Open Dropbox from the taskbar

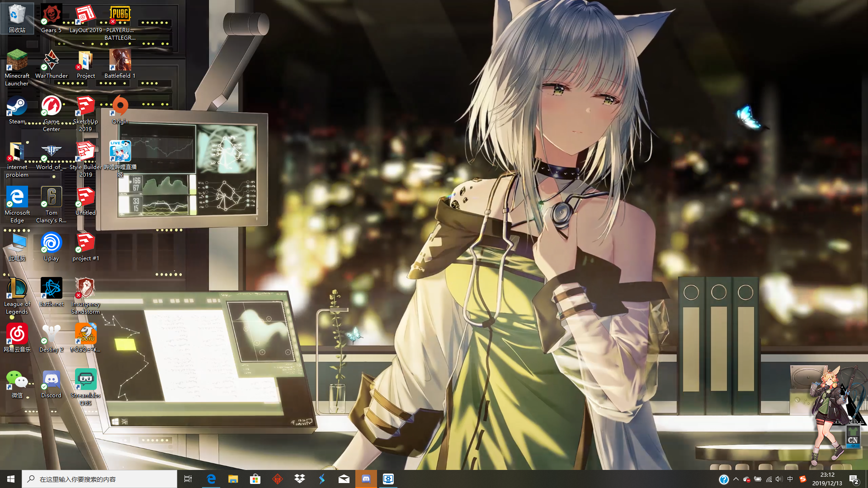tap(299, 479)
